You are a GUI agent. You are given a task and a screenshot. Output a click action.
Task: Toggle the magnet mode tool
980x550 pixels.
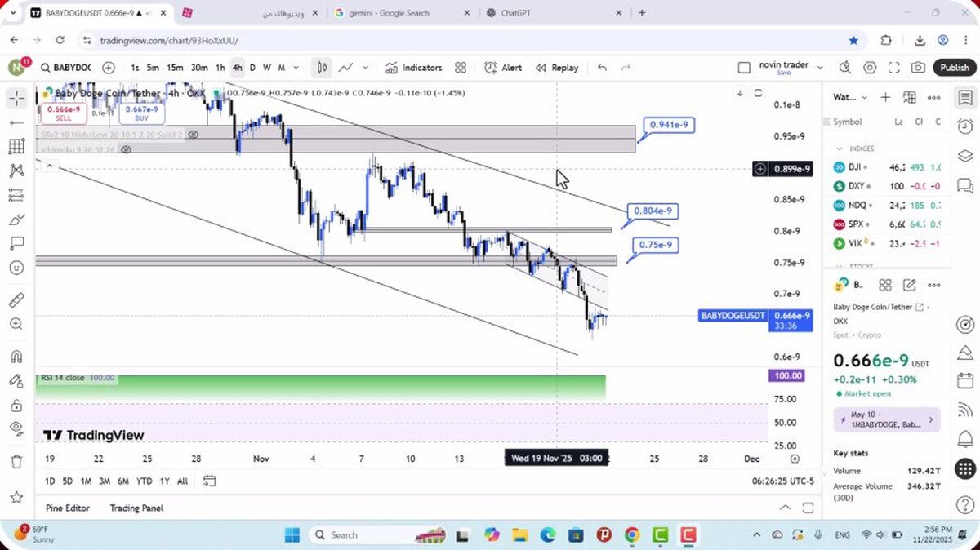coord(16,357)
